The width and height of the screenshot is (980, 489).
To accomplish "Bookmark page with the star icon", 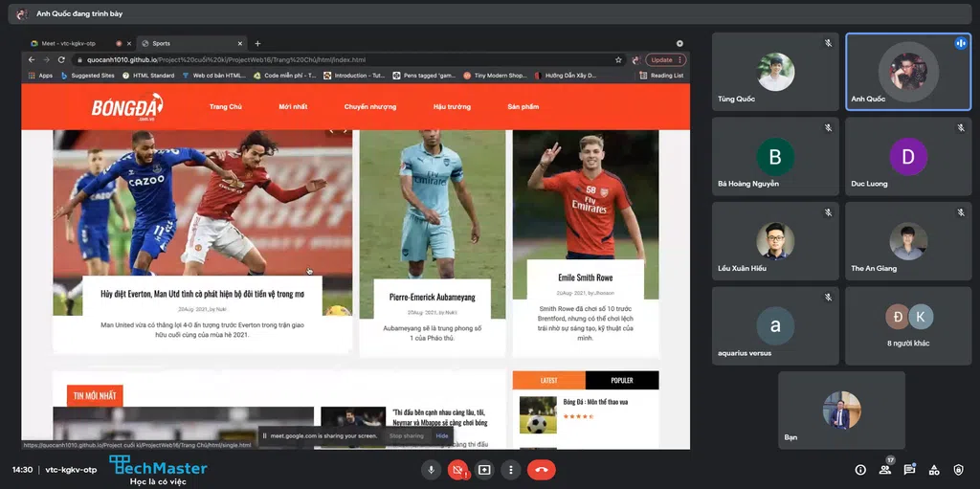I will tap(618, 60).
